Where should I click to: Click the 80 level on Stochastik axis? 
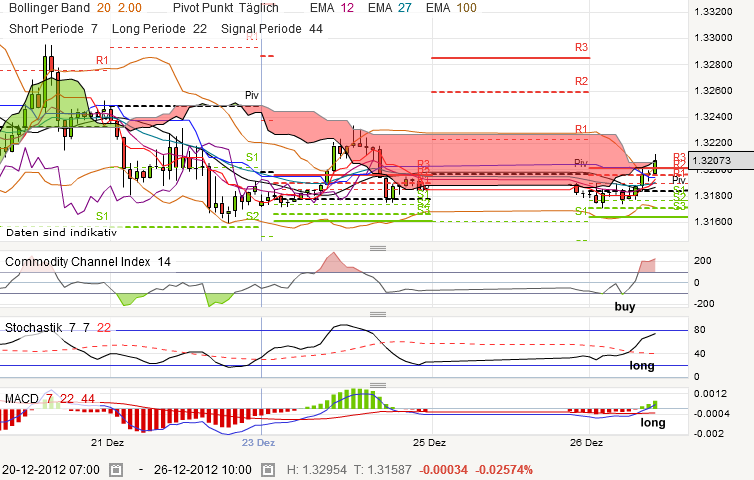pyautogui.click(x=700, y=330)
